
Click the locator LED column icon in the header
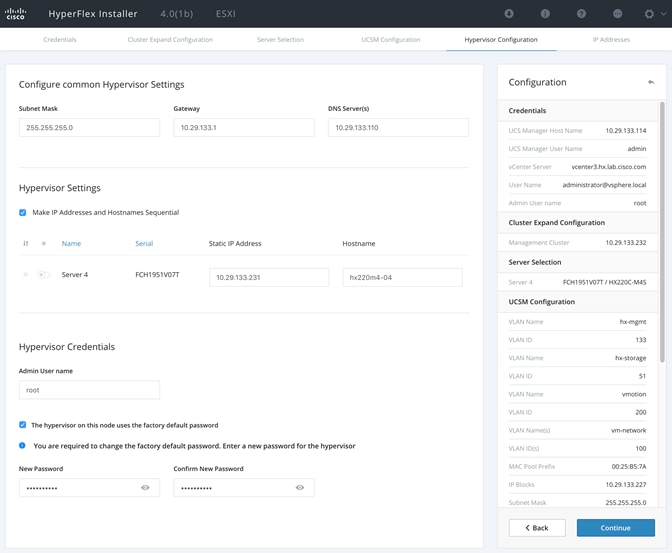(43, 243)
